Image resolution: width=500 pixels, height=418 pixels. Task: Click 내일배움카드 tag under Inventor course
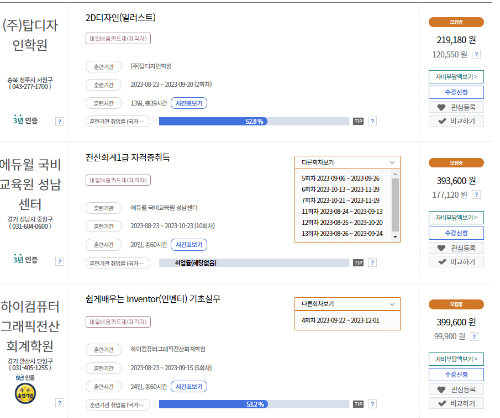click(118, 322)
